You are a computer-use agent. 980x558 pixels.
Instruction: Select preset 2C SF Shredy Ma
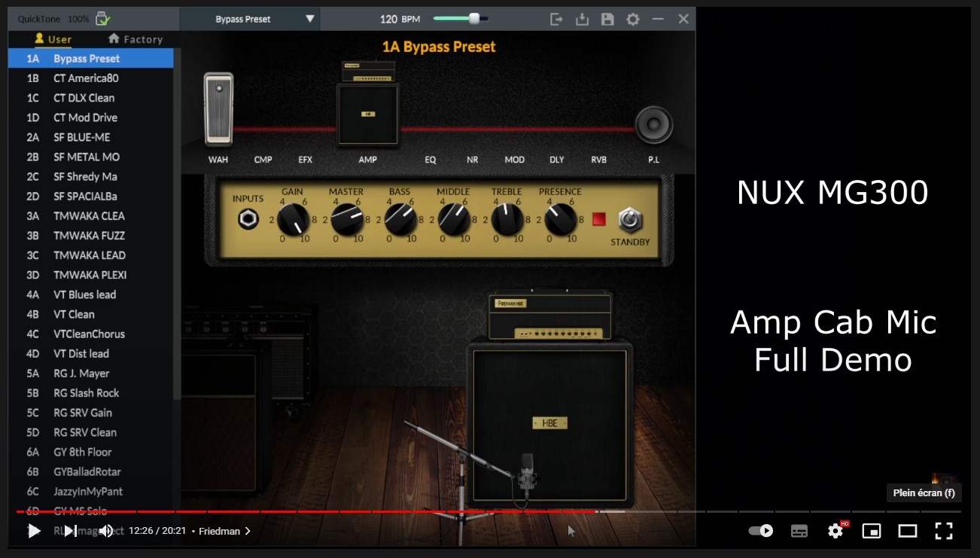coord(91,176)
